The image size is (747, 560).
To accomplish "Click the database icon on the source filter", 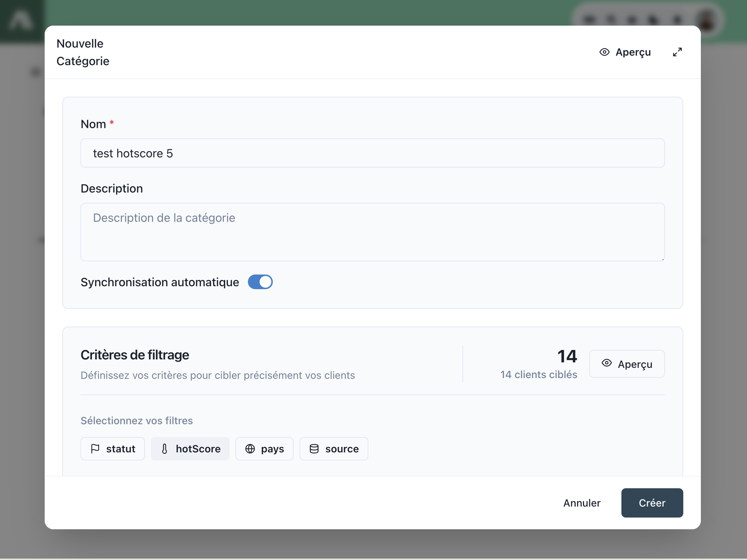I will click(314, 448).
